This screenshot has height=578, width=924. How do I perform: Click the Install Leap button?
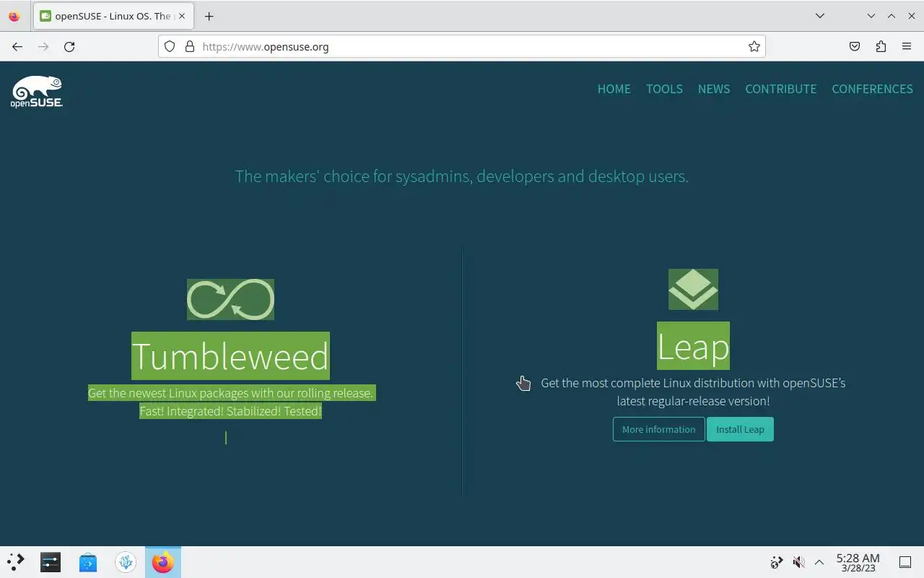[x=740, y=429]
